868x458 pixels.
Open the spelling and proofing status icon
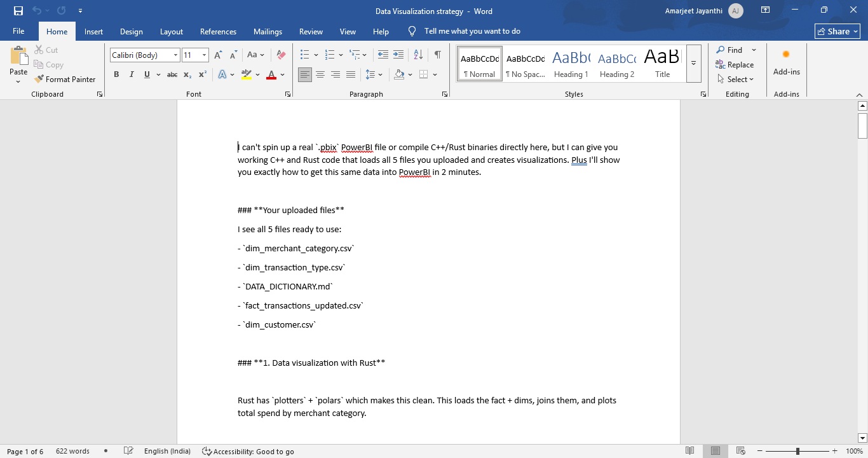128,451
